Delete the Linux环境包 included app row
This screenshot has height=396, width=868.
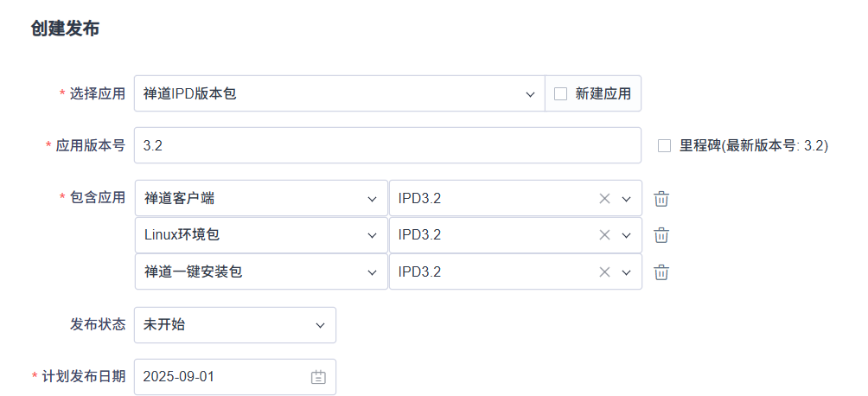[x=661, y=235]
